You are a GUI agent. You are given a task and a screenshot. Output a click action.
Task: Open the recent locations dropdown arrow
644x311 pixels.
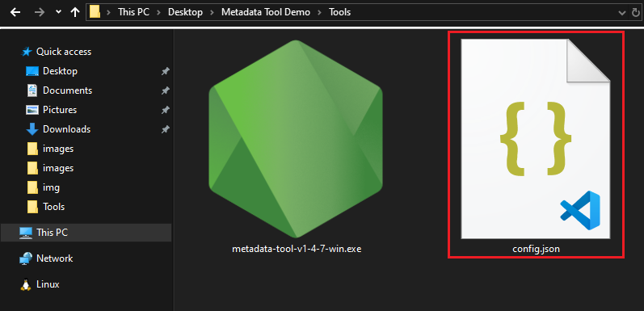tap(58, 12)
